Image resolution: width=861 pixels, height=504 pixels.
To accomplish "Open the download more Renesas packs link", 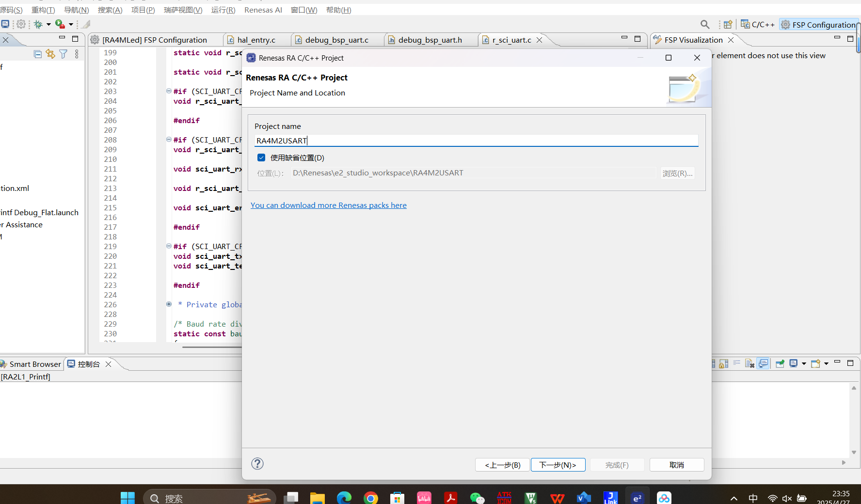I will coord(329,205).
